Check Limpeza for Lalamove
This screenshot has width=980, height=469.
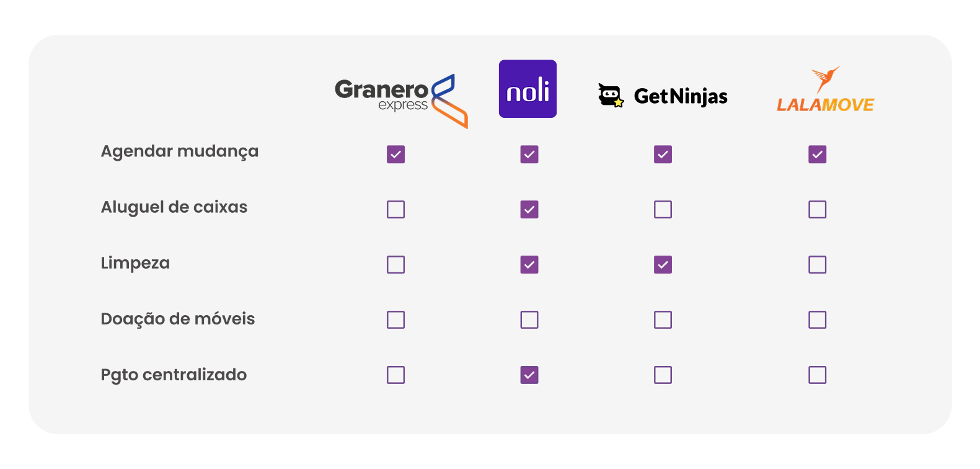817,265
